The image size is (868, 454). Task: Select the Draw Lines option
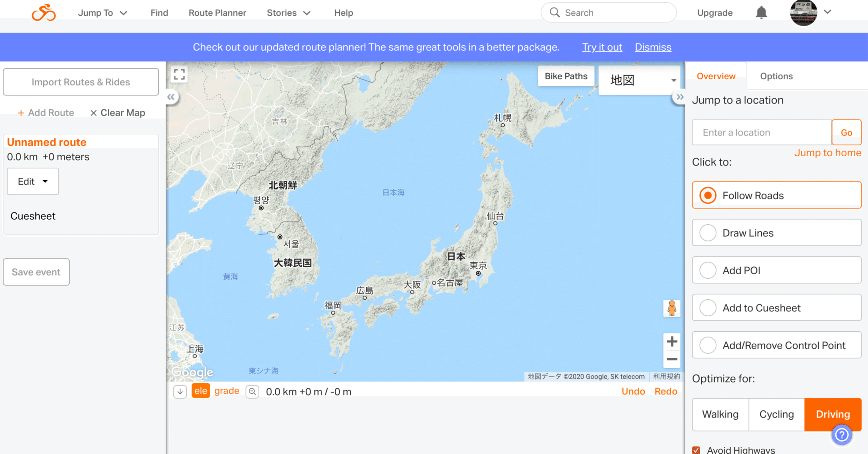tap(776, 233)
